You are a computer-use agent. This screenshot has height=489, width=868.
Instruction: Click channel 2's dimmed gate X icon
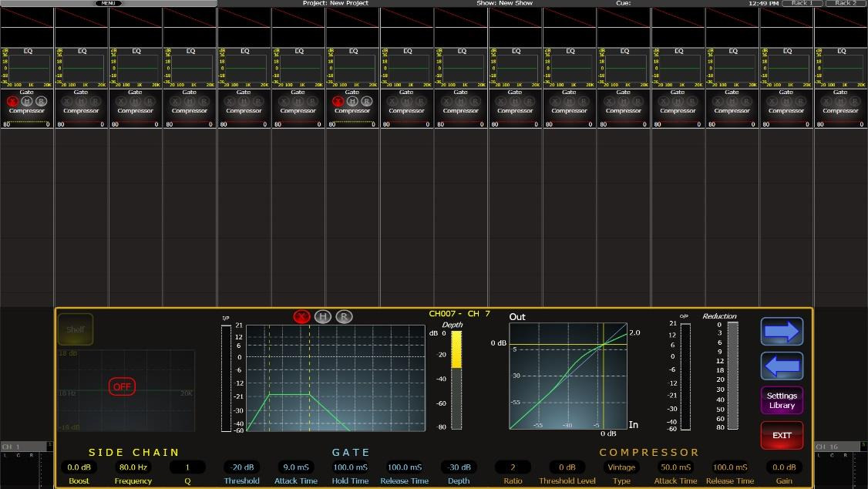click(67, 102)
